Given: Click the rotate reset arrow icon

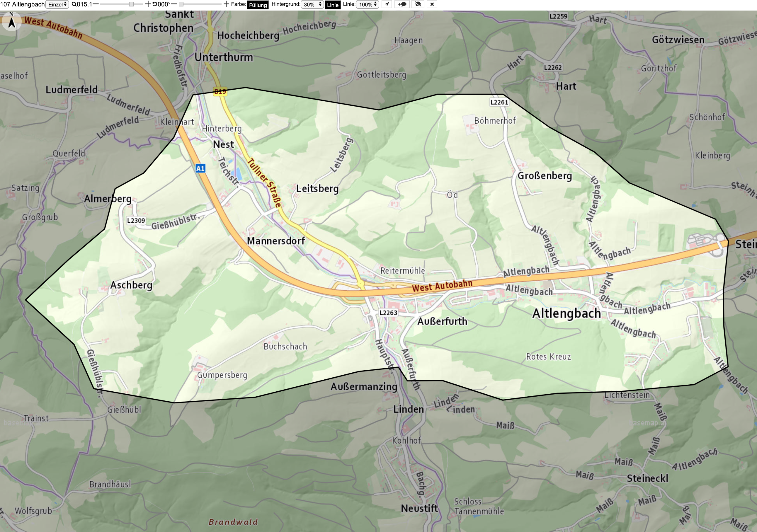Looking at the screenshot, I should (x=155, y=4).
